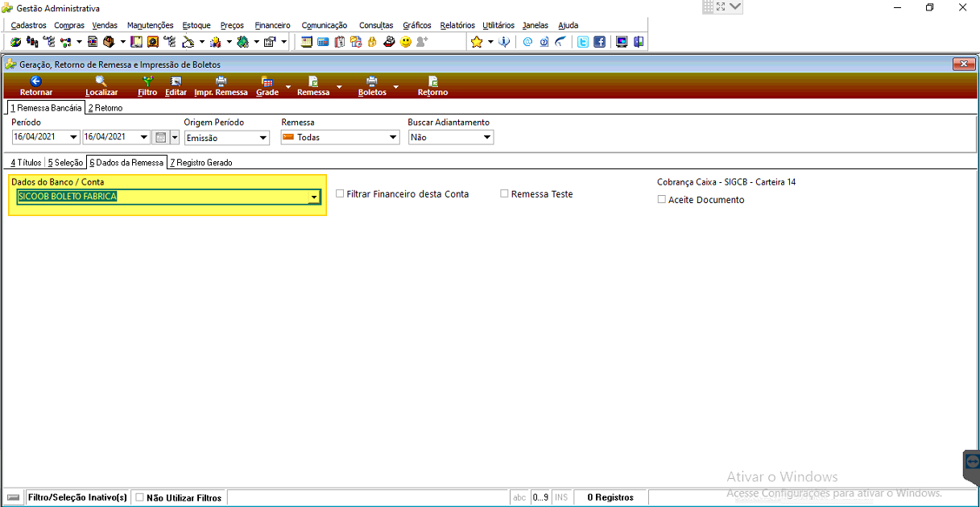The width and height of the screenshot is (980, 507).
Task: Open the Financeiro menu
Action: coord(272,25)
